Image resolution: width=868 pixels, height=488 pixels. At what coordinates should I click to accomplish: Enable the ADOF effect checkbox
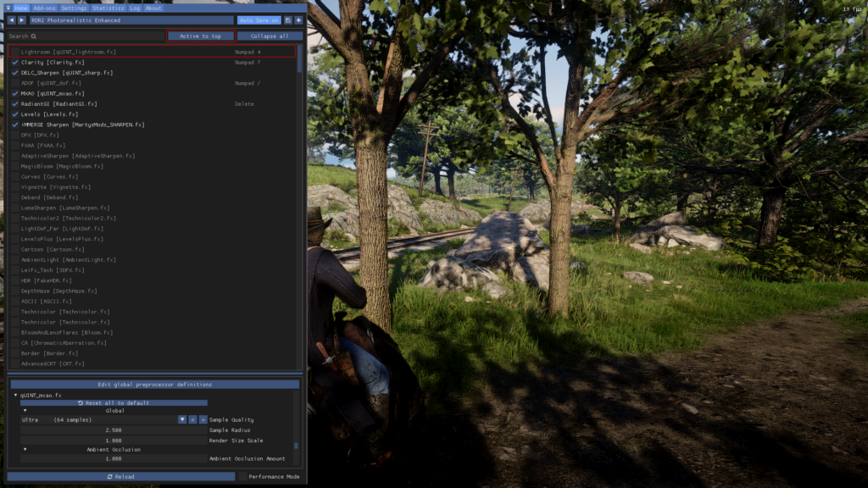(15, 83)
